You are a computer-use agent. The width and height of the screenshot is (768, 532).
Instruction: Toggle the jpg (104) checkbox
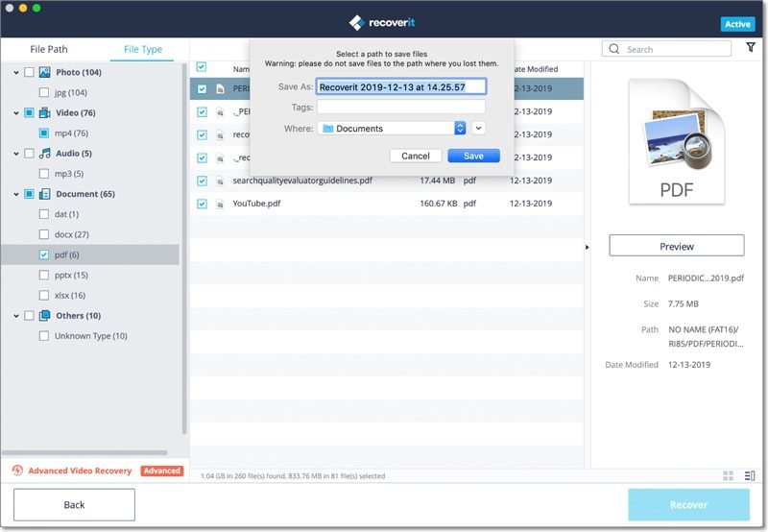44,92
